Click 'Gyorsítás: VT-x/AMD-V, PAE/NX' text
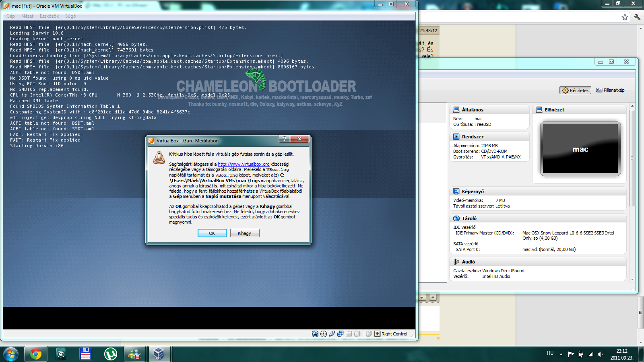Image resolution: width=644 pixels, height=362 pixels. 487,157
